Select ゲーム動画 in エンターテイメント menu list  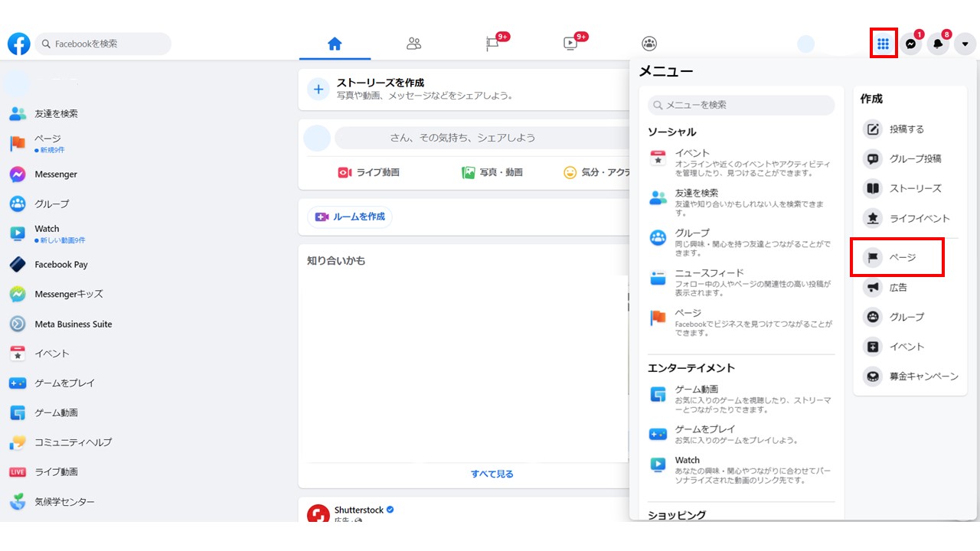pyautogui.click(x=741, y=399)
